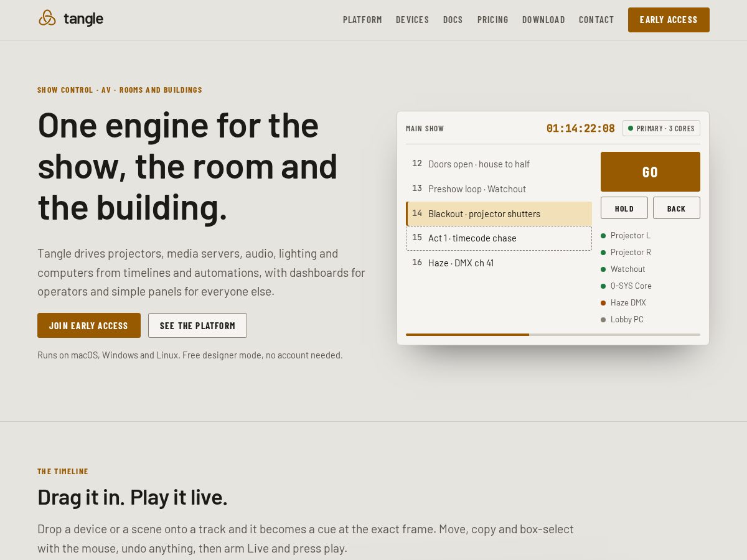Click the Early Access header button
This screenshot has height=560, width=747.
coord(669,20)
